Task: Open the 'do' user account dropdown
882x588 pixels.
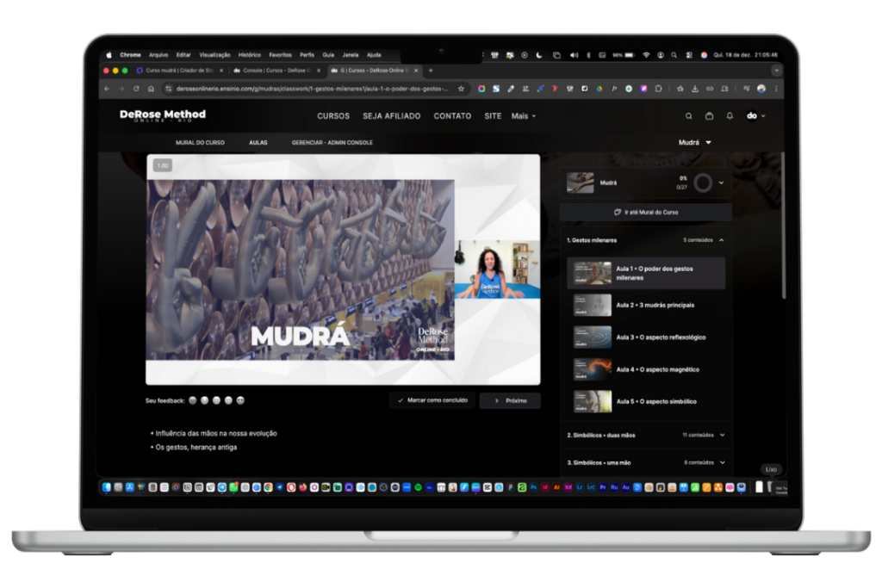Action: (755, 116)
